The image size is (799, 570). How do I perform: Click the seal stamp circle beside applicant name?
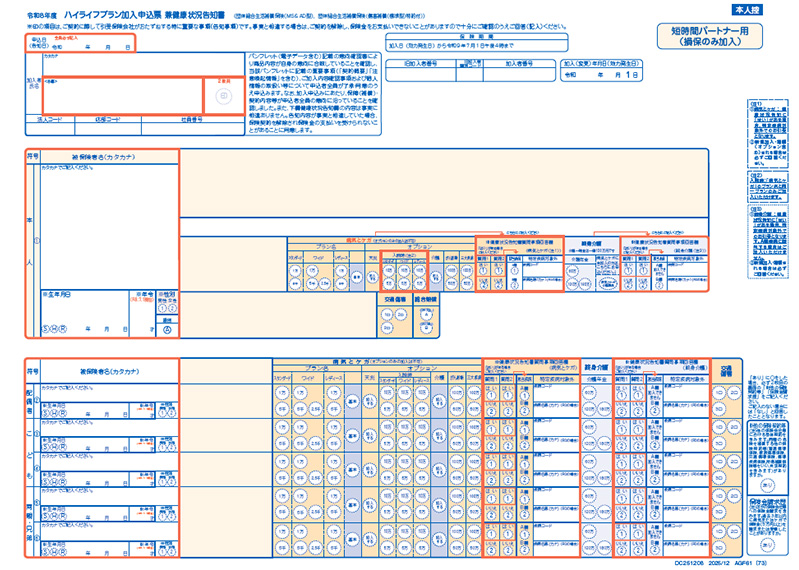220,95
